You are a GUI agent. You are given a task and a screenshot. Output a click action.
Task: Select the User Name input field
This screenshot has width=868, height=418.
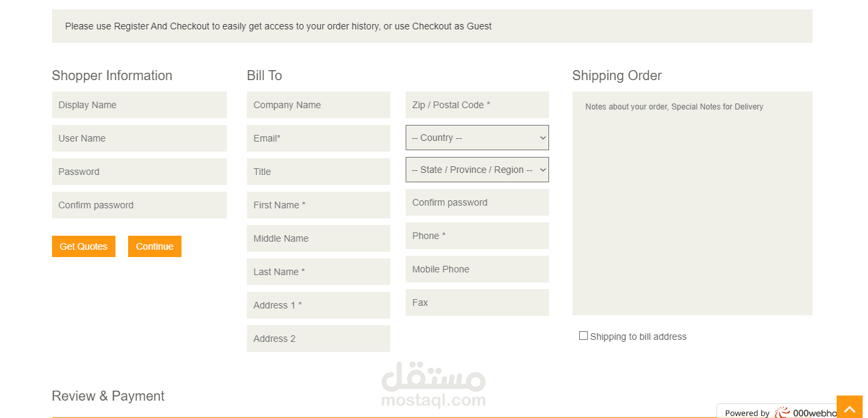[139, 138]
